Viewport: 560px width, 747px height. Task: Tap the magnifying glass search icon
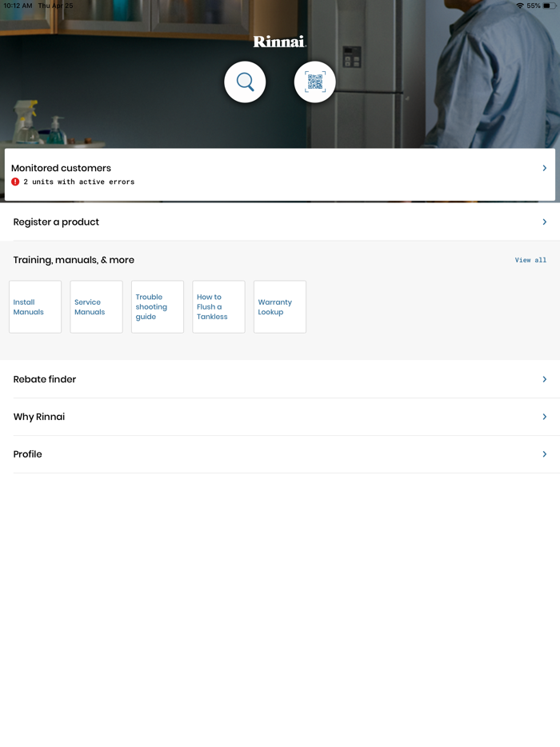pos(245,82)
